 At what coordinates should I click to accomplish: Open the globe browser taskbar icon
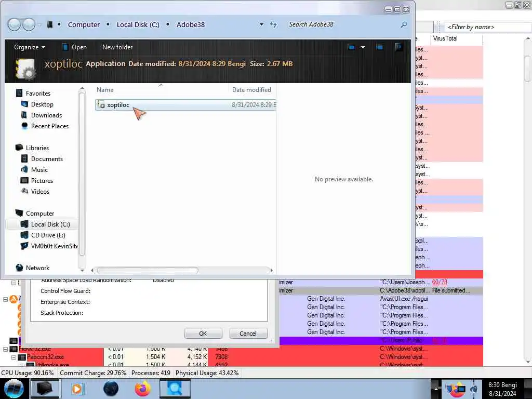111,389
